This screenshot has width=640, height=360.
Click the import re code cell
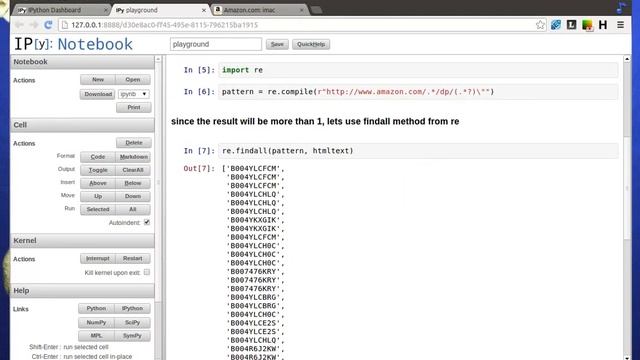click(x=418, y=70)
